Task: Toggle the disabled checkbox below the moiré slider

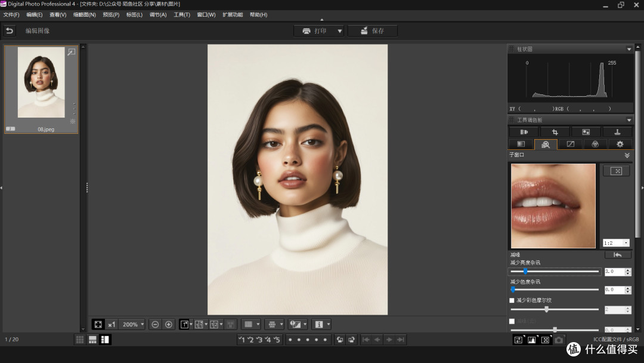Action: pyautogui.click(x=512, y=321)
